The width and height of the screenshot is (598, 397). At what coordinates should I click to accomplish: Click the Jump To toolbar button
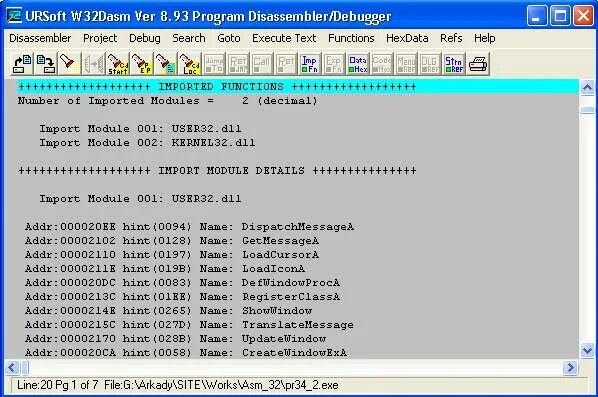(214, 64)
